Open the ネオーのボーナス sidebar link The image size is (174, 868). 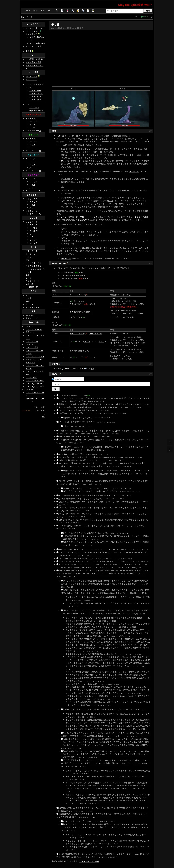pos(33,263)
